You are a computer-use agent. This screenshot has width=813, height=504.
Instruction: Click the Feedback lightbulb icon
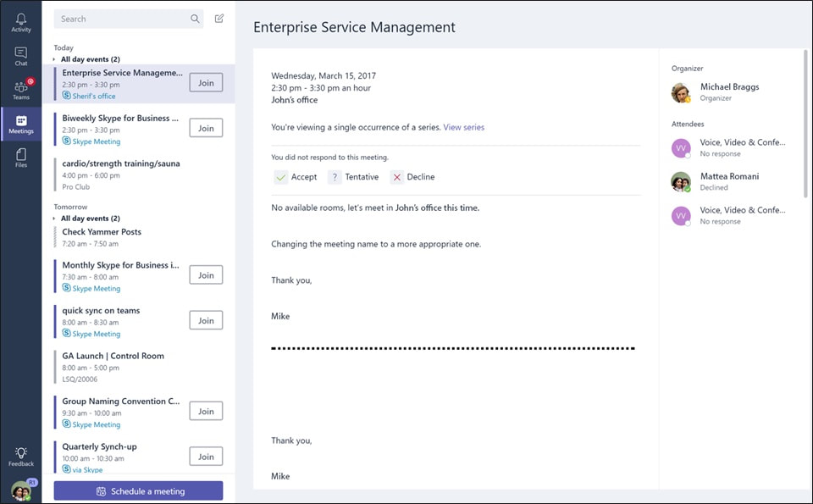click(20, 457)
